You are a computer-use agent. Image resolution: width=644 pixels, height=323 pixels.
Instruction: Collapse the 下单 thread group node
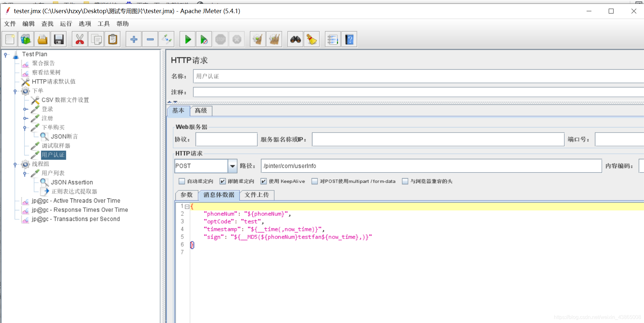[15, 91]
